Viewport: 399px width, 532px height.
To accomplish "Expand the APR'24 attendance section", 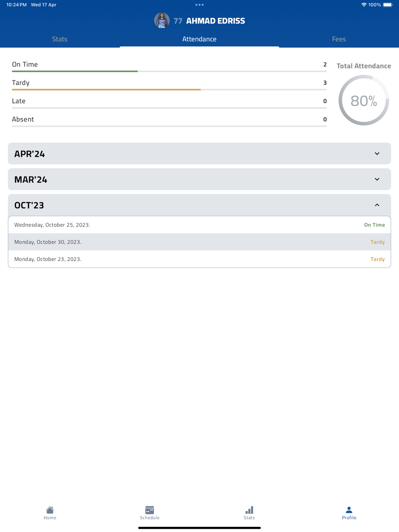I will (377, 154).
